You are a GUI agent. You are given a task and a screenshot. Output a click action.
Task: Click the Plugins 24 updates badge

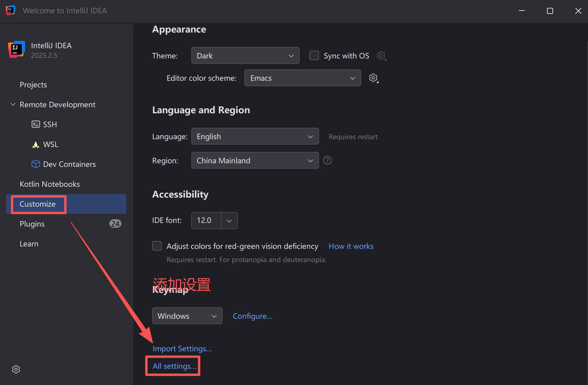coord(115,224)
